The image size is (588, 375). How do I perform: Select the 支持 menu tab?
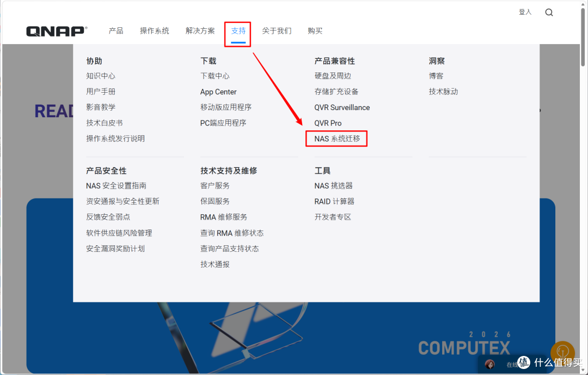(x=238, y=31)
